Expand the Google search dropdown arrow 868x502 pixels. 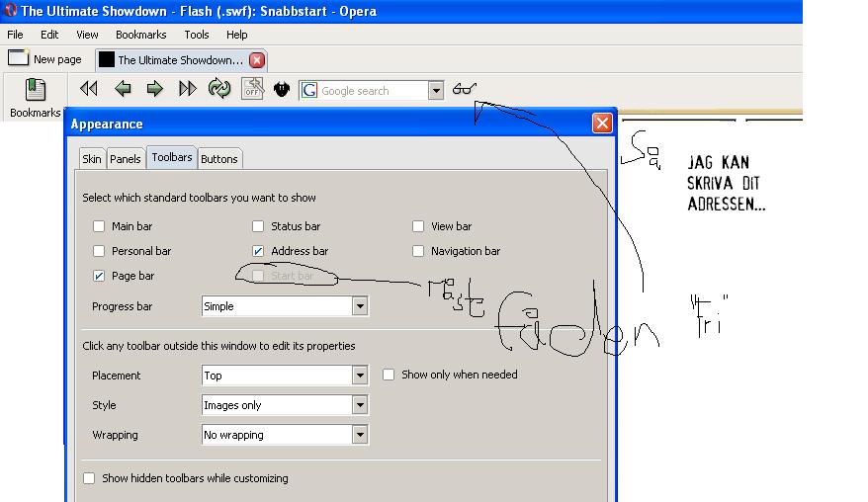pos(436,90)
